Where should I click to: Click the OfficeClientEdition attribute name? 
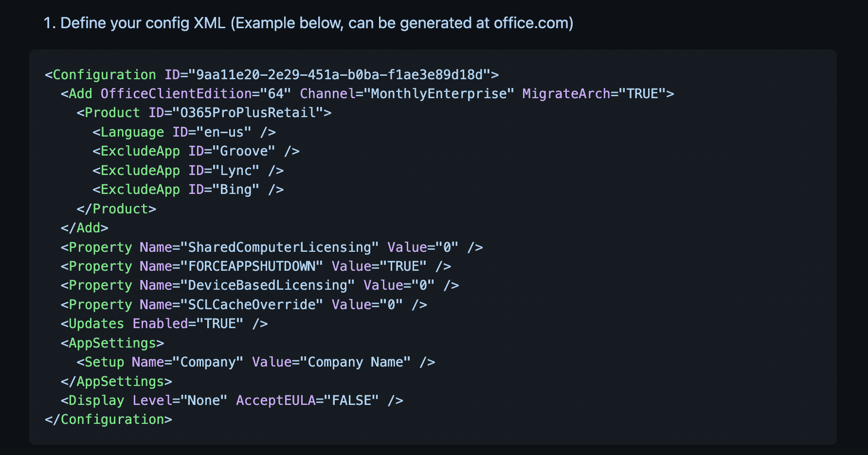(176, 93)
